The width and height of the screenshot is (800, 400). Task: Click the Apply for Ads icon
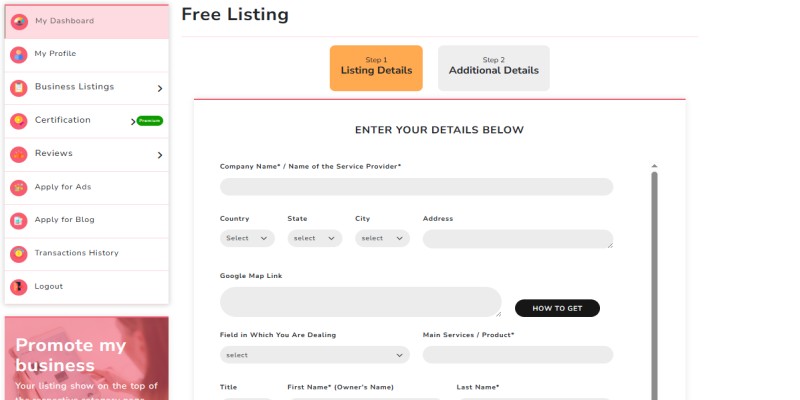click(18, 187)
